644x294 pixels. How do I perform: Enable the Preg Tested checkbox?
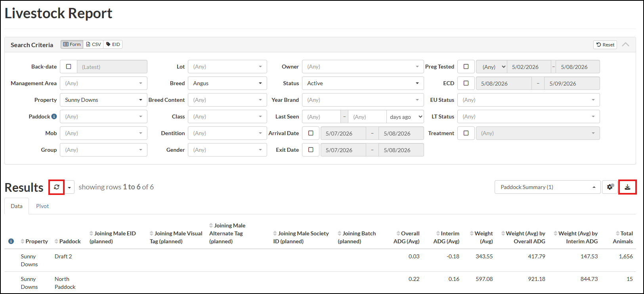(x=466, y=67)
